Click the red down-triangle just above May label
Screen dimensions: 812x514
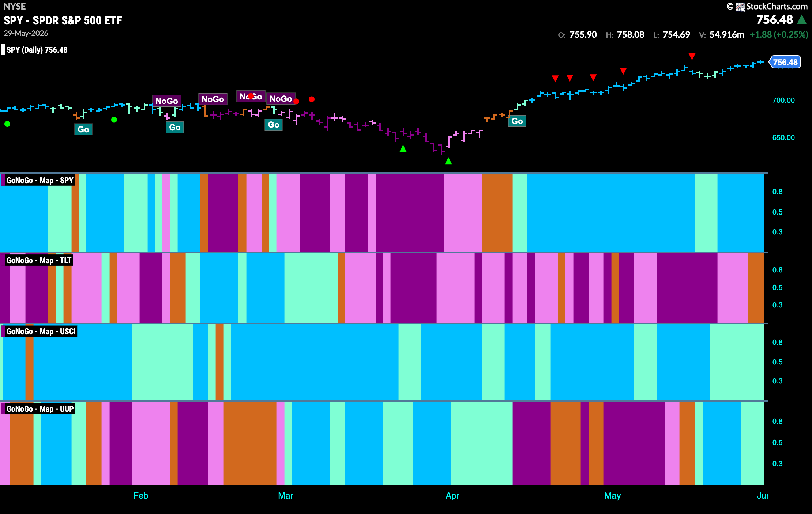coord(623,71)
